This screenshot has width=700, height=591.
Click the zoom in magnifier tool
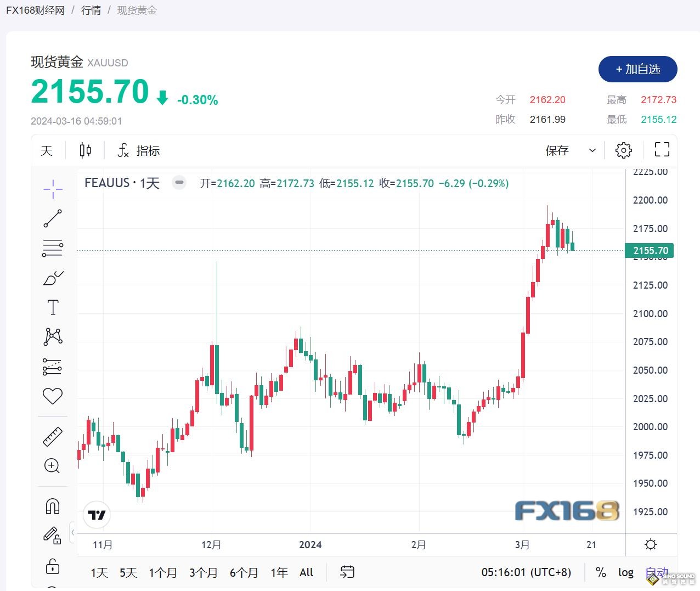coord(53,466)
